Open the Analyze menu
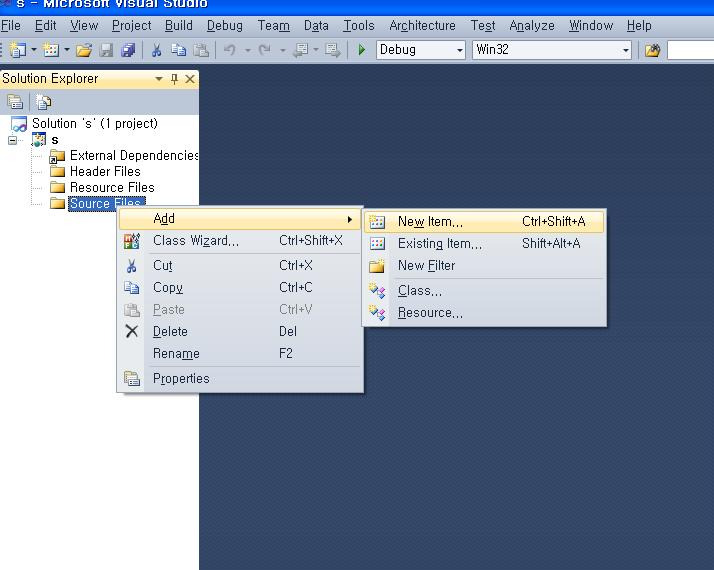Viewport: 714px width, 570px height. (532, 25)
